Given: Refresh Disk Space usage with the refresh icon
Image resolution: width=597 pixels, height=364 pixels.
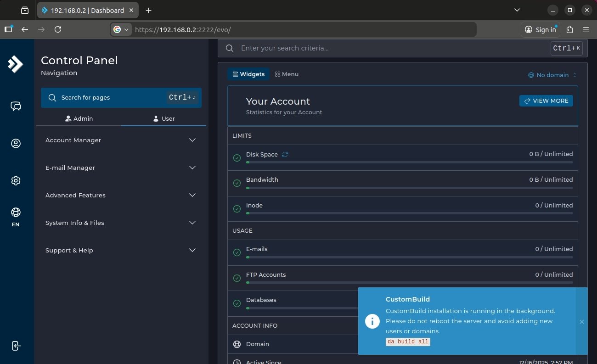Looking at the screenshot, I should (285, 154).
